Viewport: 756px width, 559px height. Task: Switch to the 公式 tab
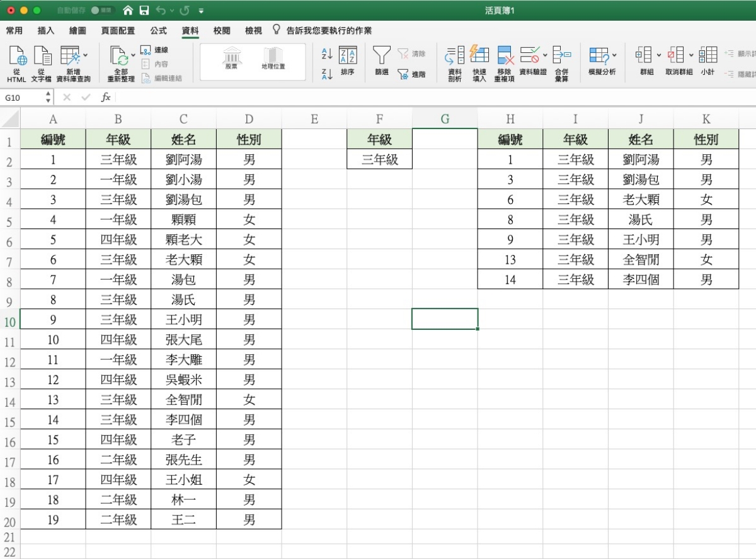[x=159, y=30]
